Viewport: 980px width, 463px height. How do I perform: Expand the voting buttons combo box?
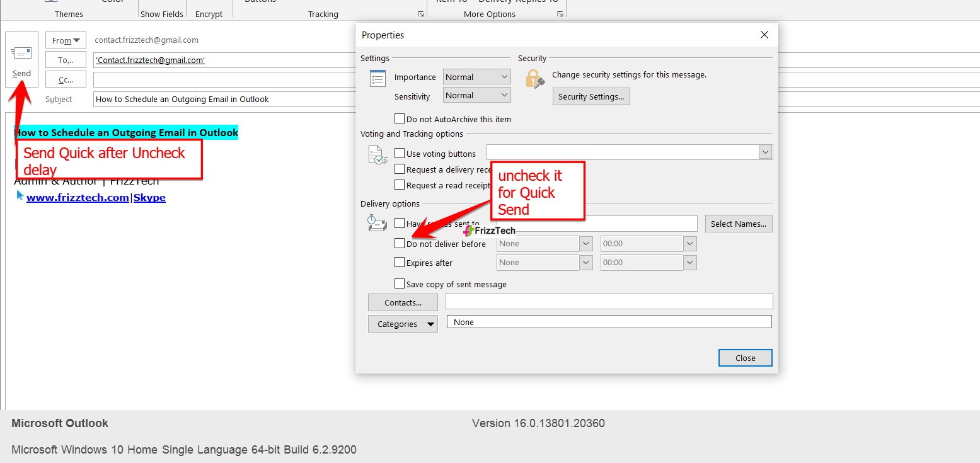pyautogui.click(x=766, y=152)
